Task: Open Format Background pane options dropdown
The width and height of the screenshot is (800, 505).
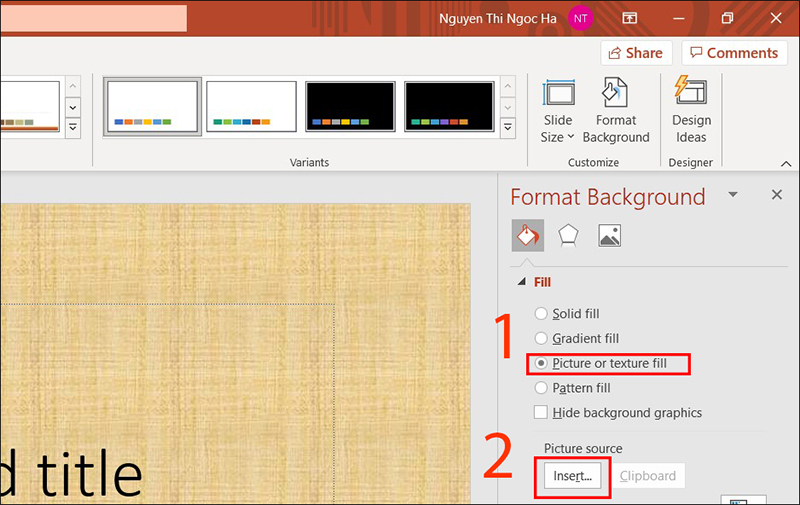Action: (733, 195)
